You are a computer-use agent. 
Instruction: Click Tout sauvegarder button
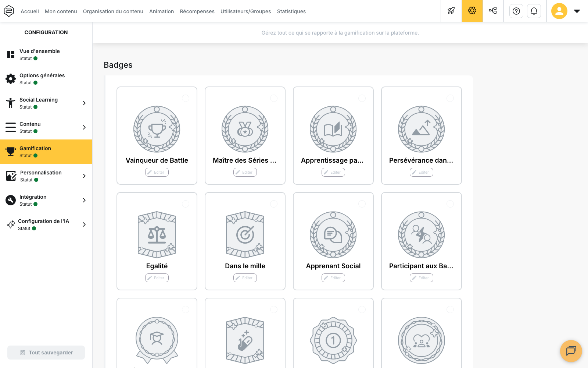pos(46,353)
